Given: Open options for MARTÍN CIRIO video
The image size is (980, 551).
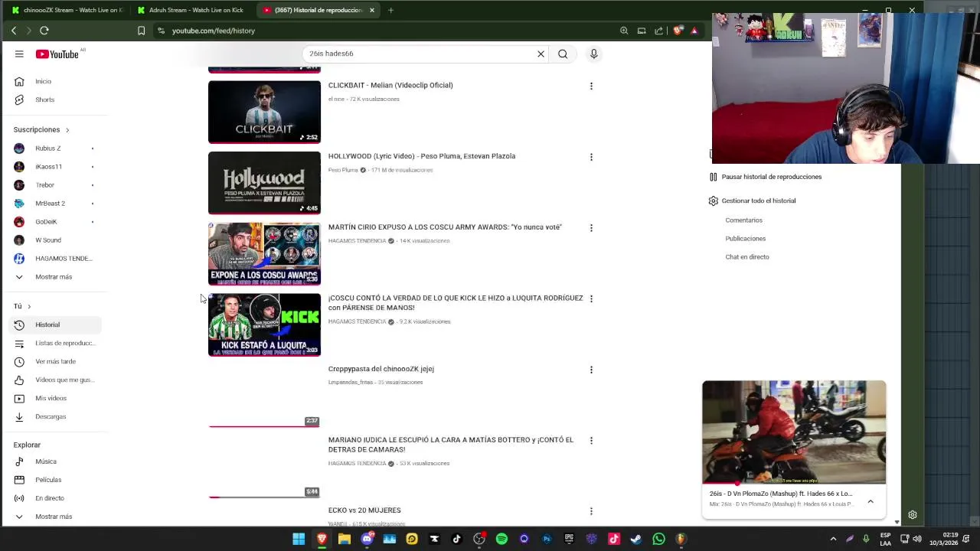Looking at the screenshot, I should pyautogui.click(x=591, y=228).
